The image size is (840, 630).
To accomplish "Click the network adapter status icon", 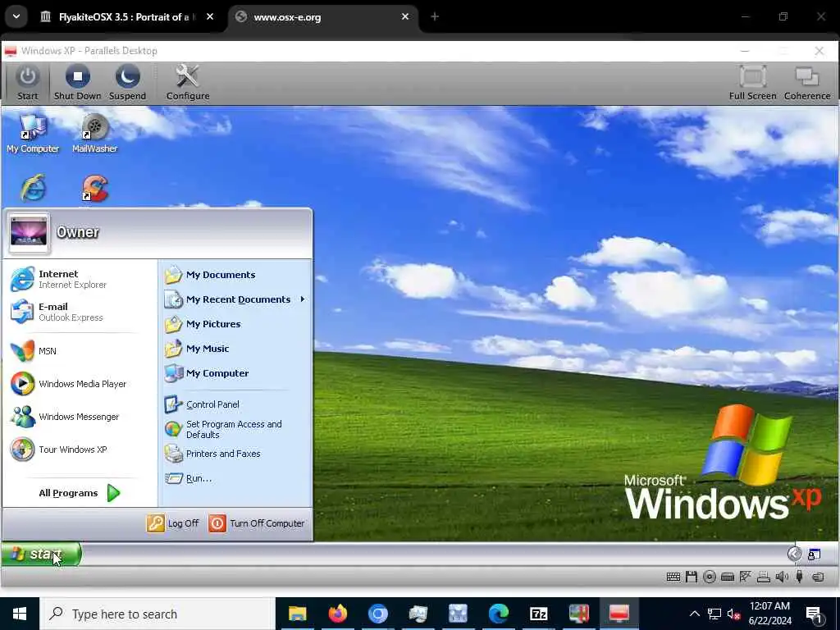I will [x=745, y=577].
